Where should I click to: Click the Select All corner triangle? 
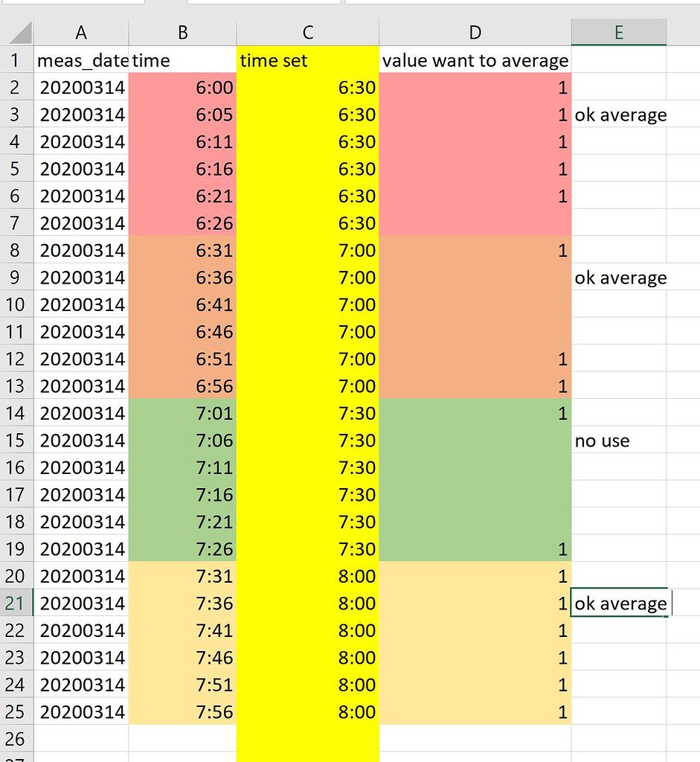[x=19, y=32]
